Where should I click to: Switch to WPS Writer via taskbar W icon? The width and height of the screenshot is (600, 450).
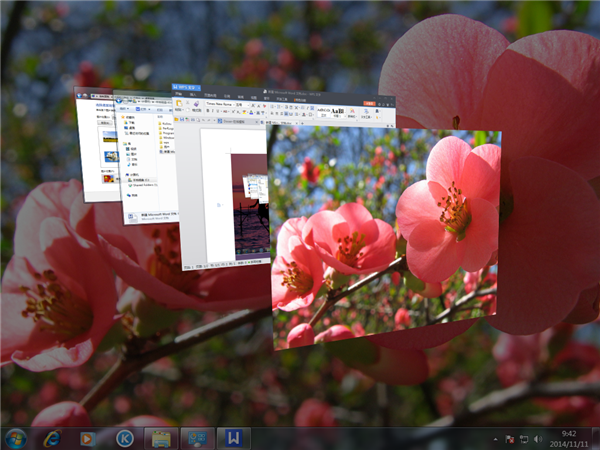click(x=232, y=438)
